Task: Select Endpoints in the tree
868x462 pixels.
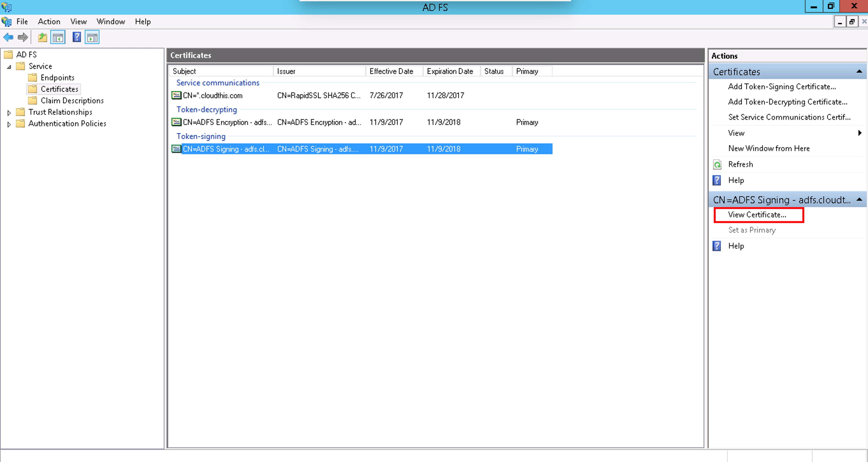Action: tap(58, 78)
